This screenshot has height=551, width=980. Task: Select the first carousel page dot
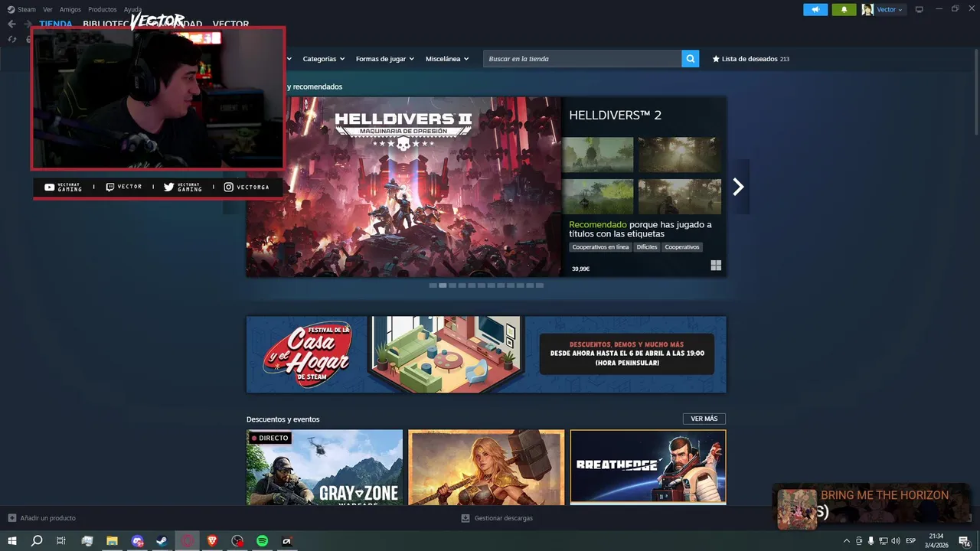pyautogui.click(x=433, y=285)
